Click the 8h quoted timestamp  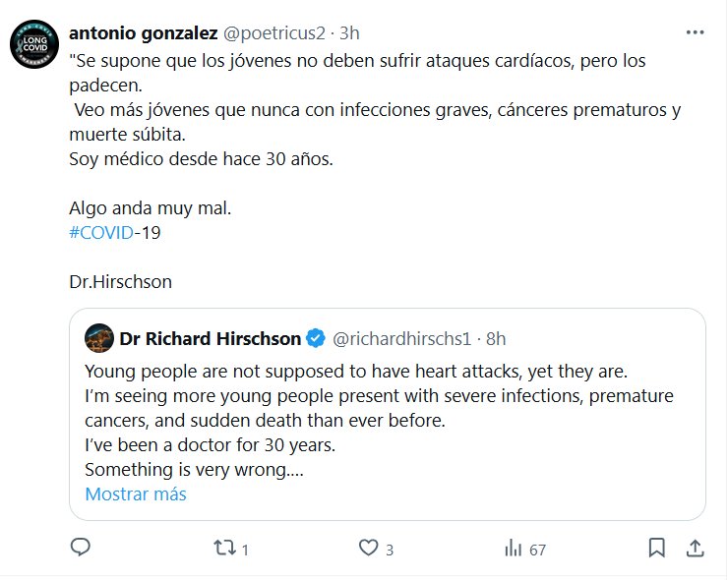click(496, 339)
